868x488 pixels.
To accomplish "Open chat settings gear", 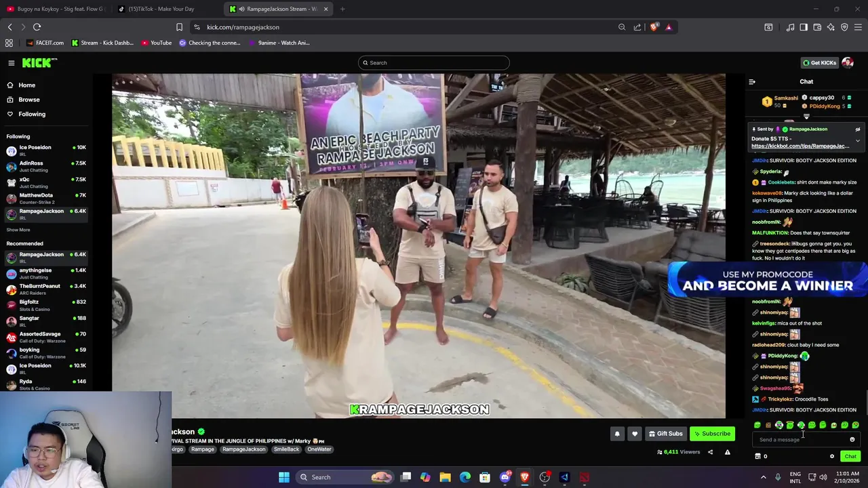I will point(832,456).
